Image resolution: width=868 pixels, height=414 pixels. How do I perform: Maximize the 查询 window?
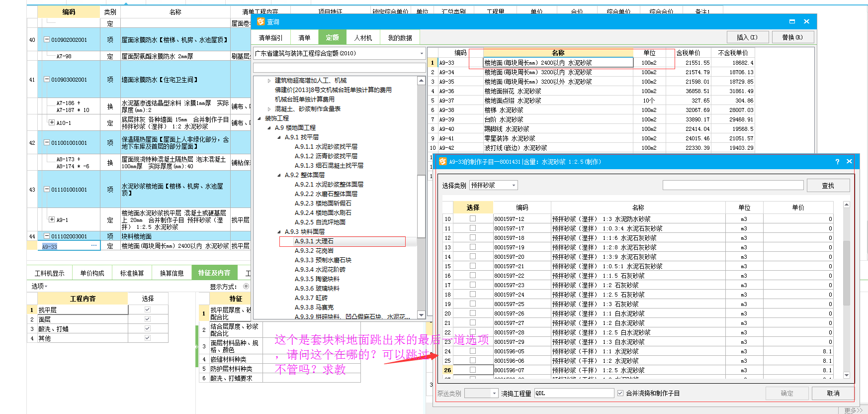click(792, 21)
